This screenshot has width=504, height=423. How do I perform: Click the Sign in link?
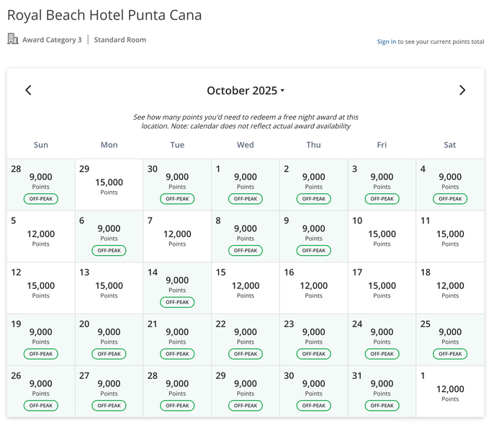tap(387, 42)
